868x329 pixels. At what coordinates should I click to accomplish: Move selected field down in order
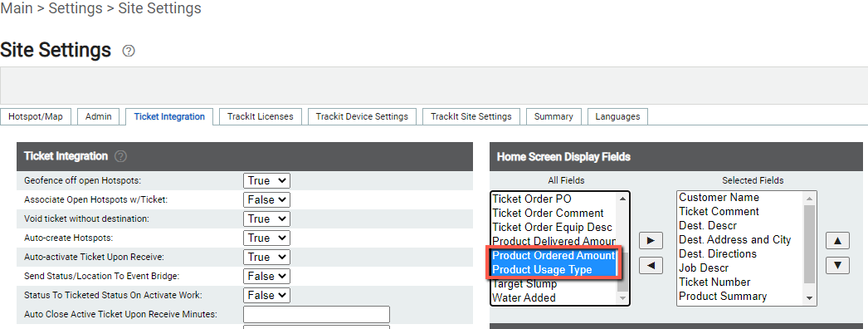837,266
